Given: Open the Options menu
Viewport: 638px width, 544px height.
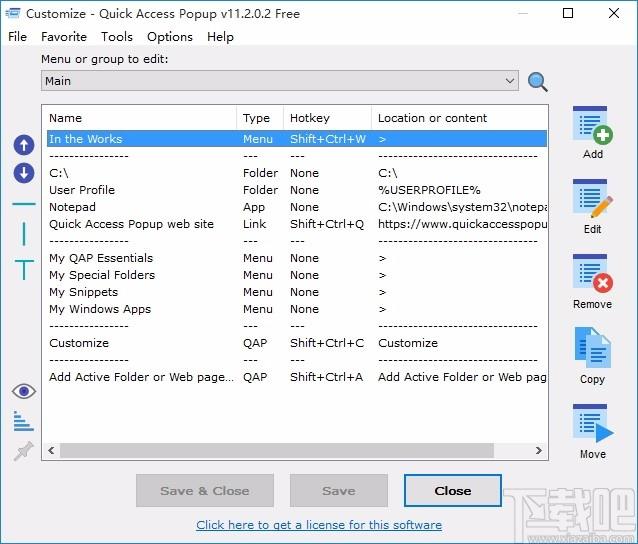Looking at the screenshot, I should click(170, 37).
